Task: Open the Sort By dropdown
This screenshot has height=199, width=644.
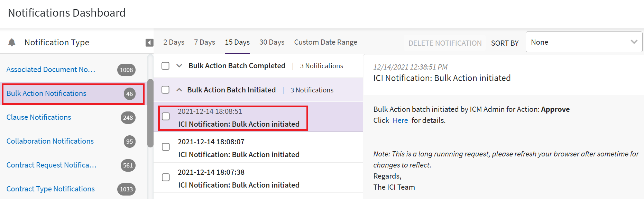Action: point(584,42)
